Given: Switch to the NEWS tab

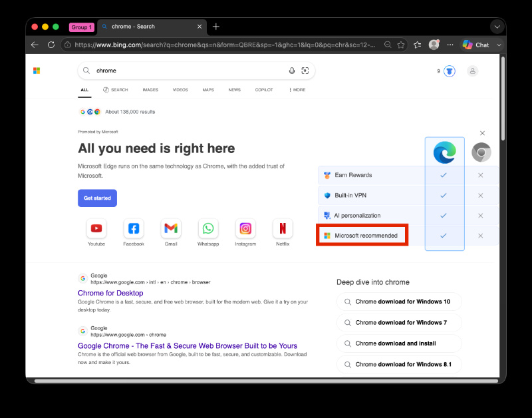Looking at the screenshot, I should click(x=235, y=90).
